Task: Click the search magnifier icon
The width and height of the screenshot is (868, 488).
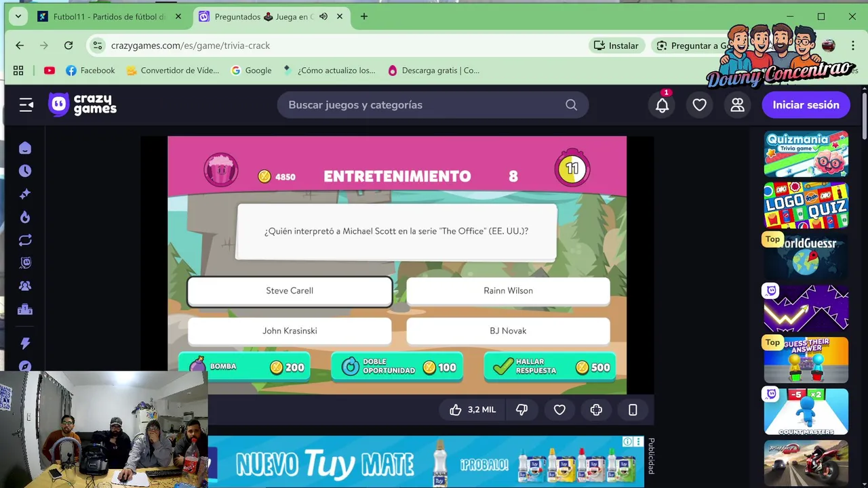Action: click(x=571, y=105)
